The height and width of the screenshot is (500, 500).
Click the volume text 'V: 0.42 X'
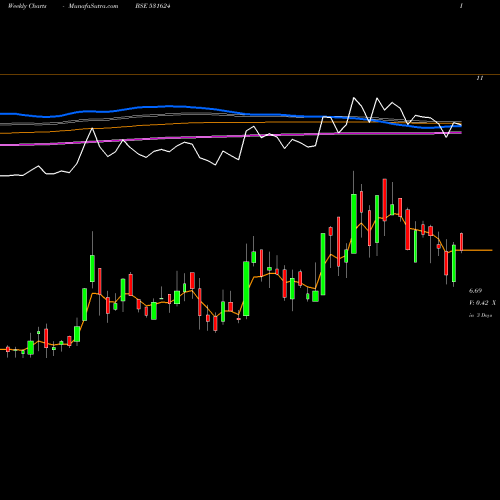482,303
